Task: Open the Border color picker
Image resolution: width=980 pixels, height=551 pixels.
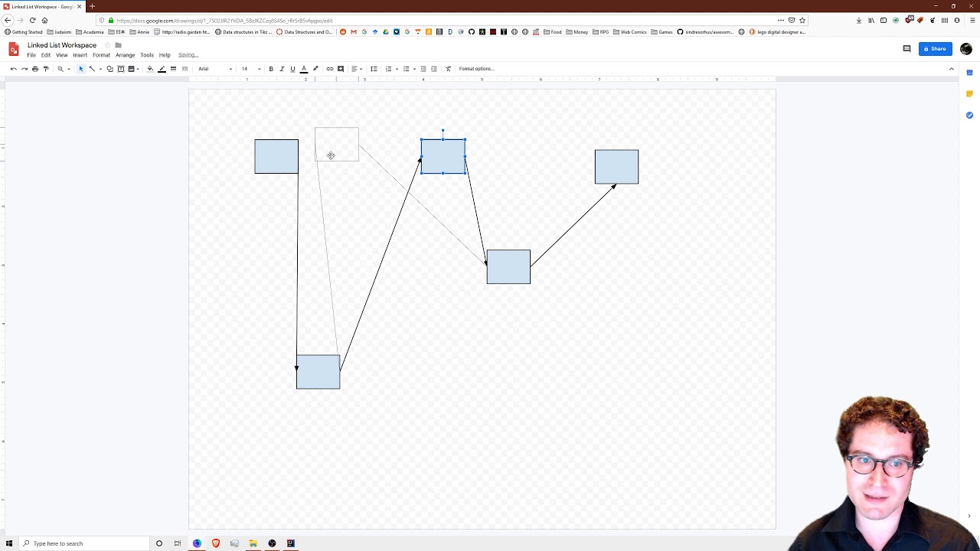Action: click(162, 69)
